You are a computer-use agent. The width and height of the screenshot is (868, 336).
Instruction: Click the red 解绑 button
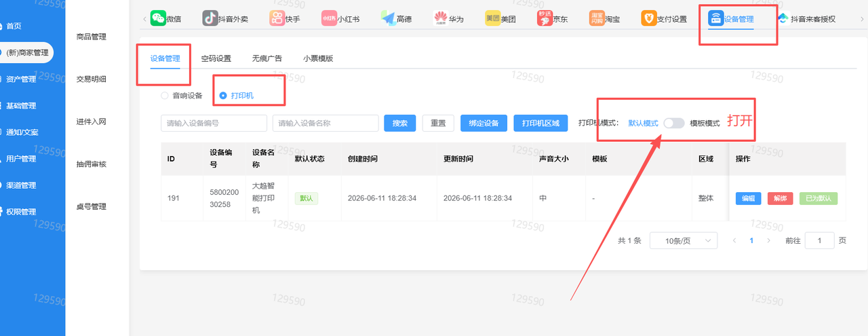coord(781,198)
